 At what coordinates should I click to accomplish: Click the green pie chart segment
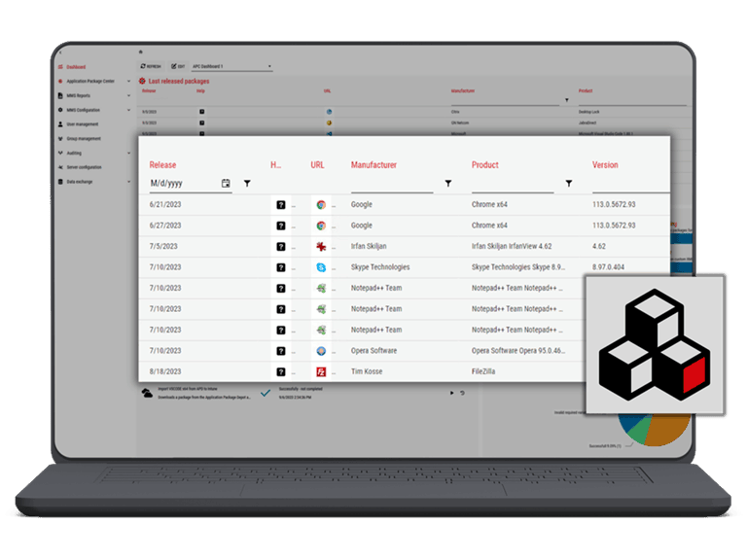click(x=640, y=430)
